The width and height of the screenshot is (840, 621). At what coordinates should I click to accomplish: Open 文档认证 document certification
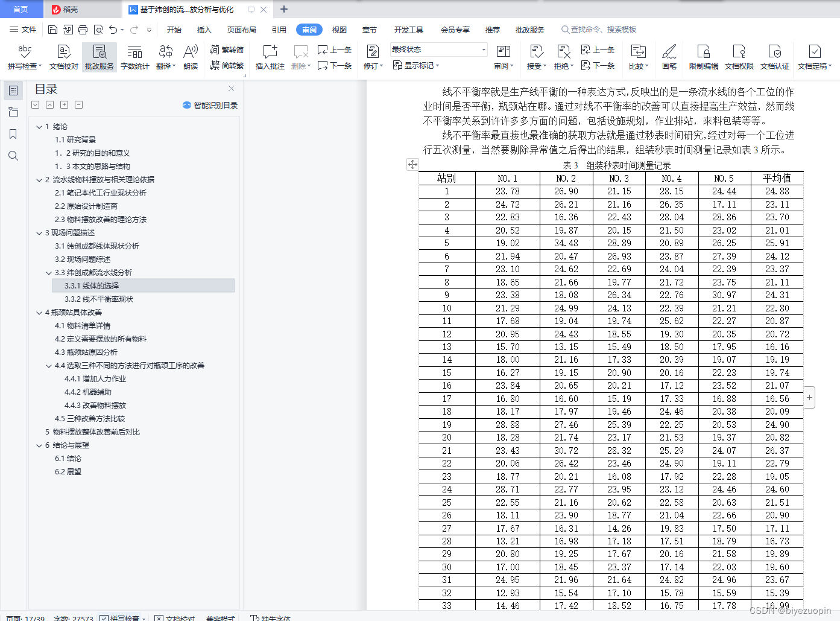click(x=775, y=57)
